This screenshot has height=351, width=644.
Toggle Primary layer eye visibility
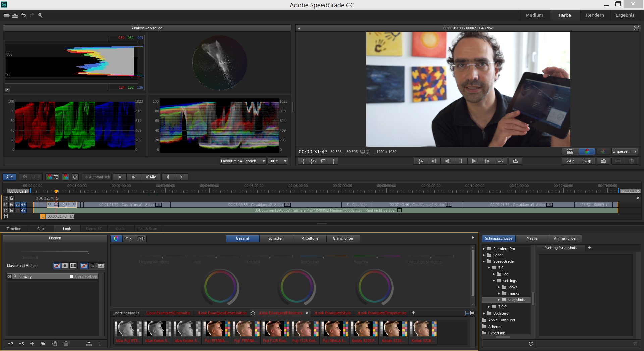point(9,277)
